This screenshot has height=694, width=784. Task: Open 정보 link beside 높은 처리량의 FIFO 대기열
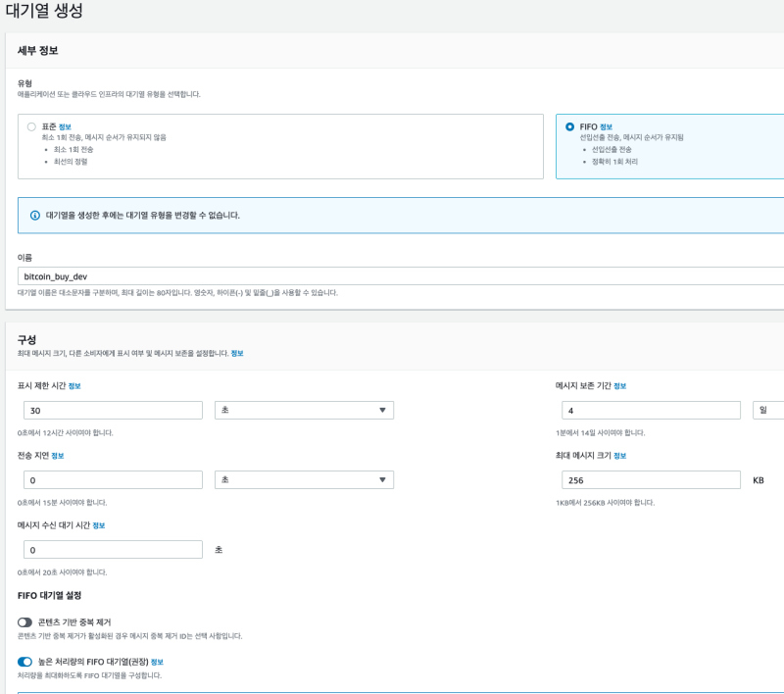coord(157,662)
